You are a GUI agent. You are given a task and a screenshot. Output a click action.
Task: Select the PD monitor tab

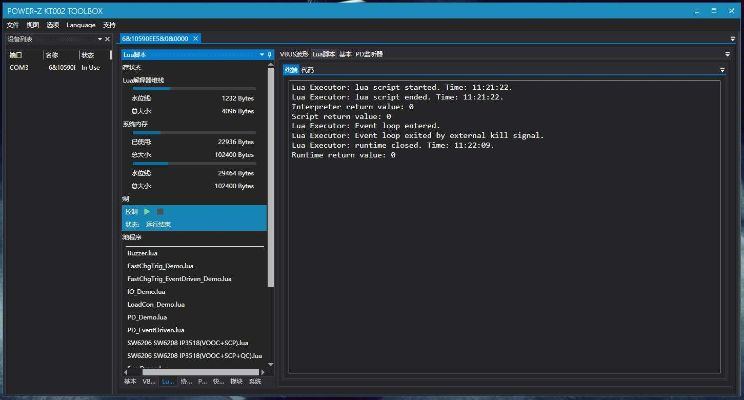click(370, 54)
